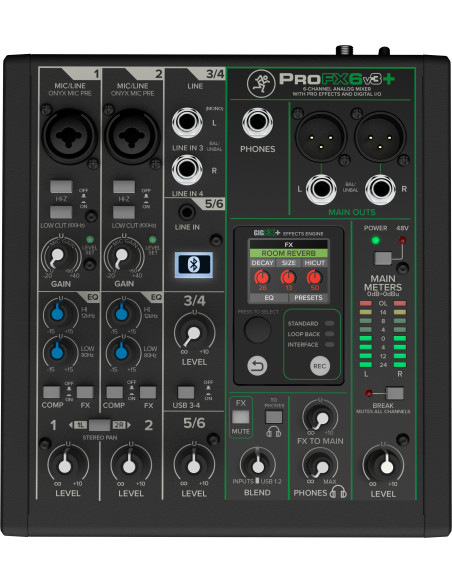
Task: Click the FX MUTE button
Action: pyautogui.click(x=241, y=417)
